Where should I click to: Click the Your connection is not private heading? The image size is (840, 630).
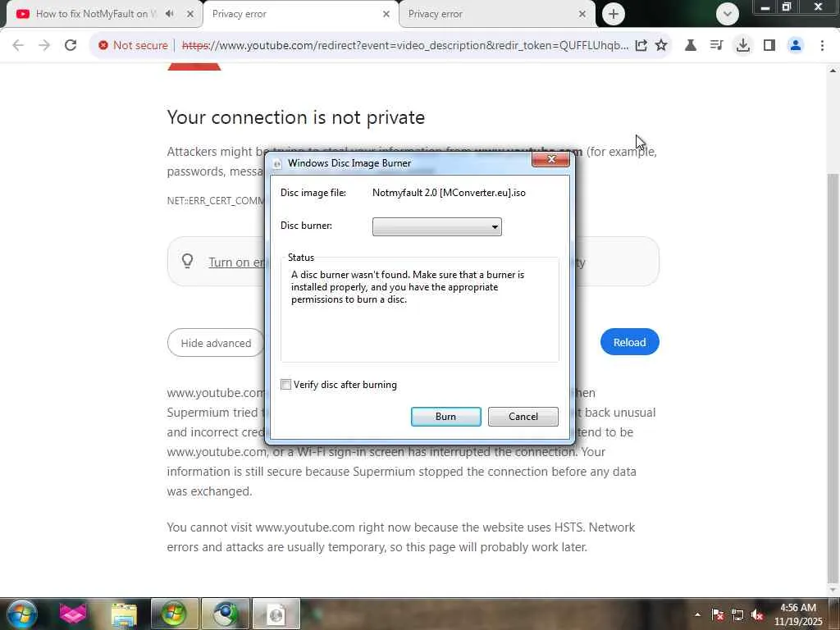[x=295, y=117]
